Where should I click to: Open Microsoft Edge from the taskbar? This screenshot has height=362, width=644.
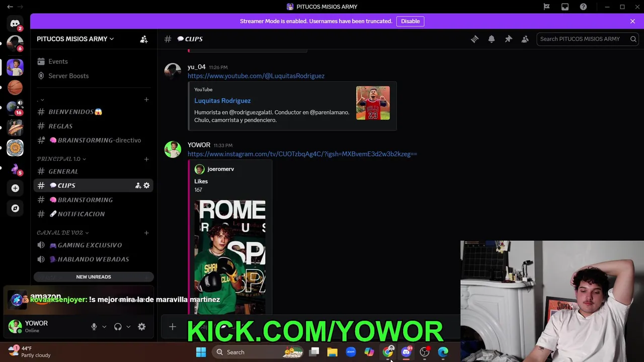coord(443,352)
